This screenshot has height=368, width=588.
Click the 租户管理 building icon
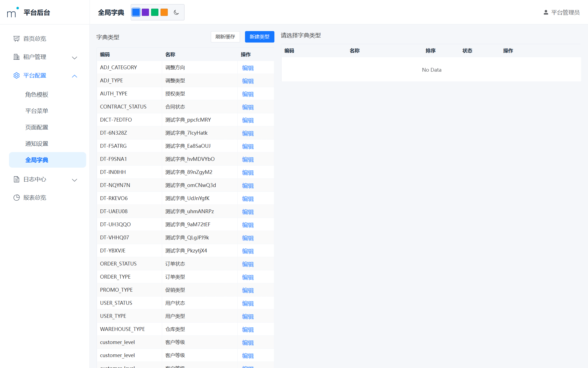17,57
